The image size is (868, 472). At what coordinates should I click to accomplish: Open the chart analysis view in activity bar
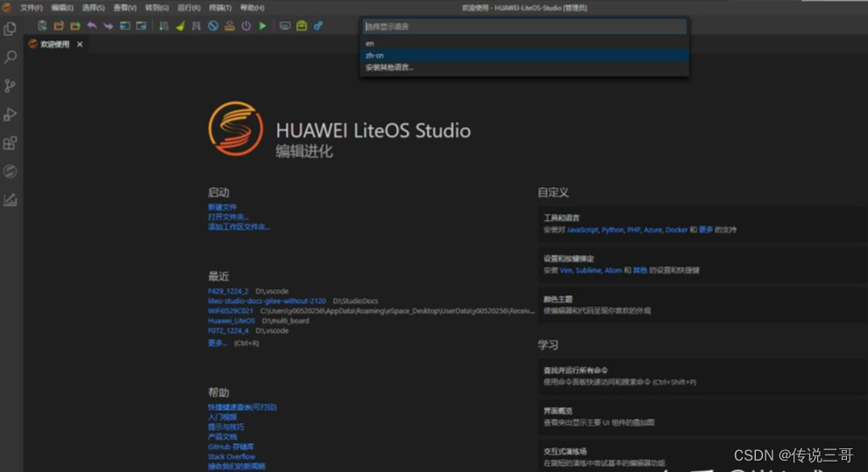click(x=10, y=200)
